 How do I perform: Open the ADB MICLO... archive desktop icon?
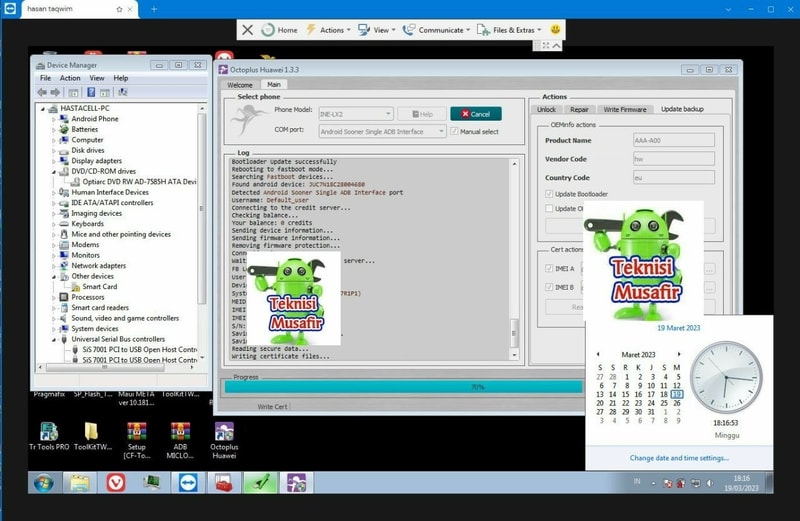point(180,440)
